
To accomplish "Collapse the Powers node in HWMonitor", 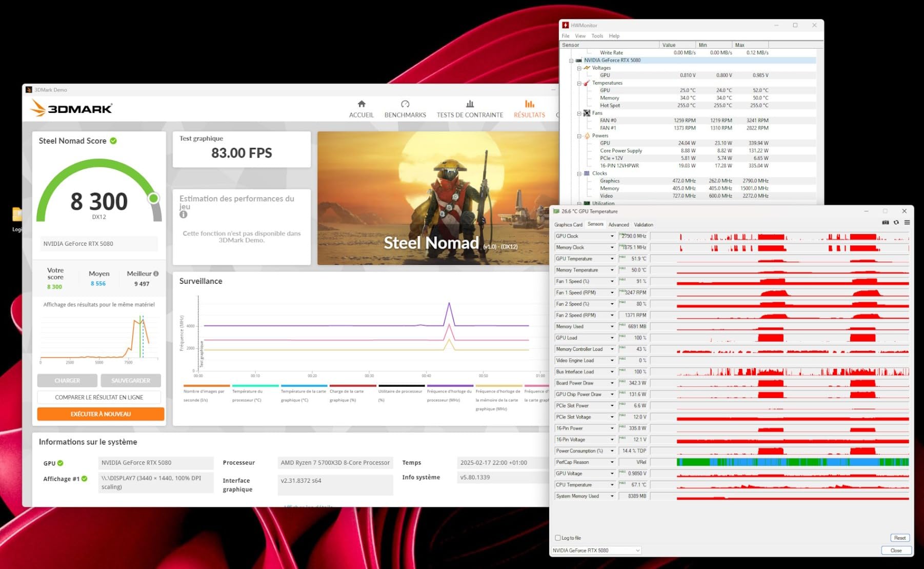I will point(579,136).
